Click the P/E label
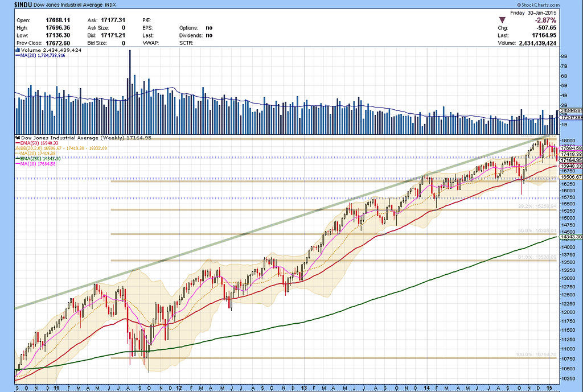 [x=146, y=20]
